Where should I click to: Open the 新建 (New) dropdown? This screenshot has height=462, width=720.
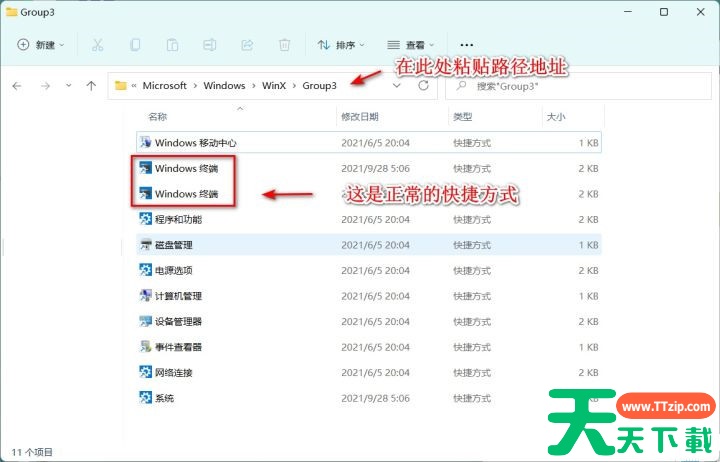pyautogui.click(x=41, y=45)
